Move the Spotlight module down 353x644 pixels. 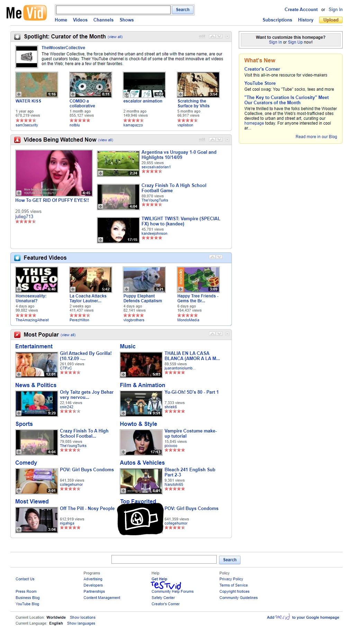coord(219,36)
